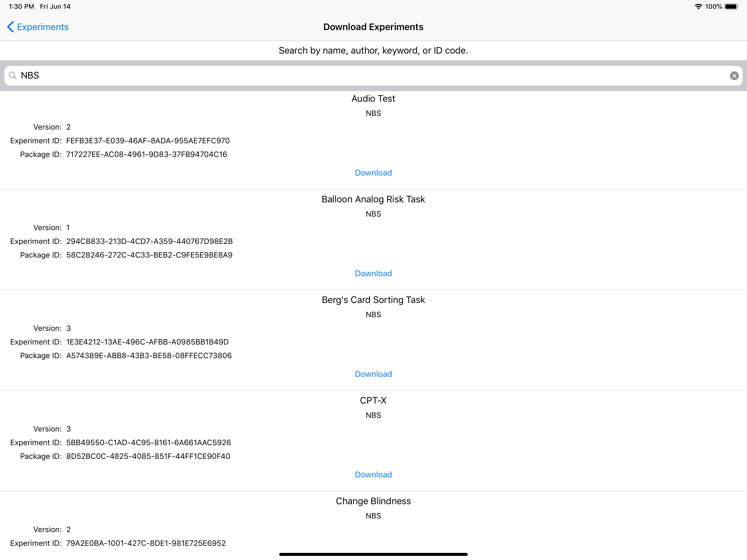The width and height of the screenshot is (747, 560).
Task: Download Berg's Card Sorting Task
Action: (373, 374)
